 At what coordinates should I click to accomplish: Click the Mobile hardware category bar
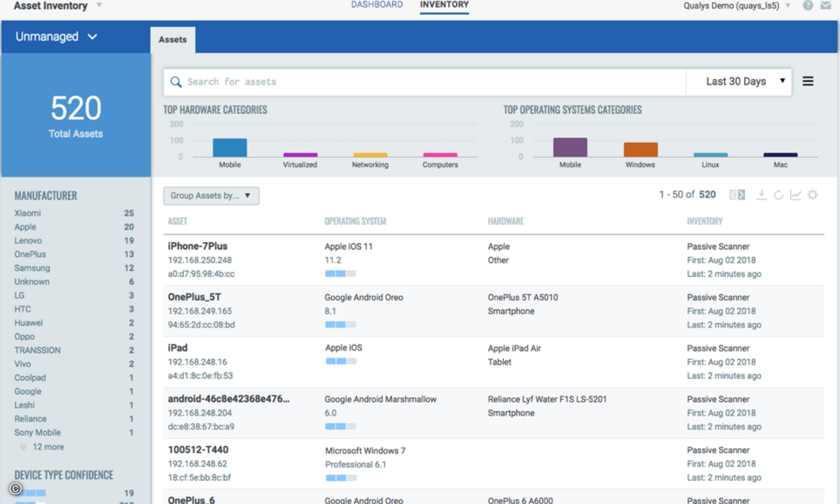tap(230, 148)
